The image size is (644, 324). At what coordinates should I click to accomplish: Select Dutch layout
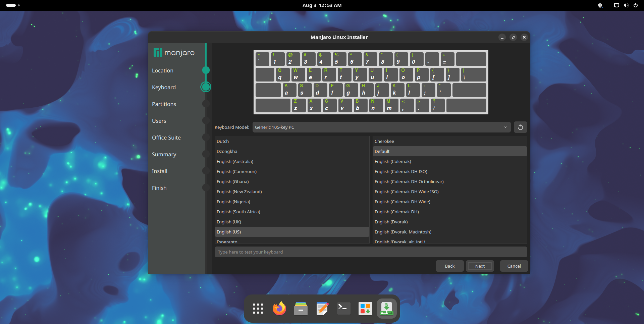click(x=292, y=141)
